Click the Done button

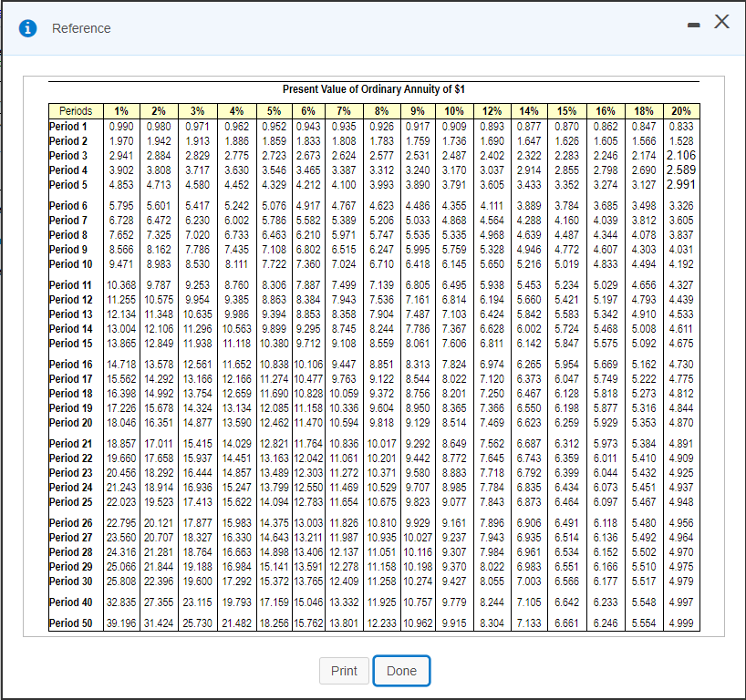(401, 671)
